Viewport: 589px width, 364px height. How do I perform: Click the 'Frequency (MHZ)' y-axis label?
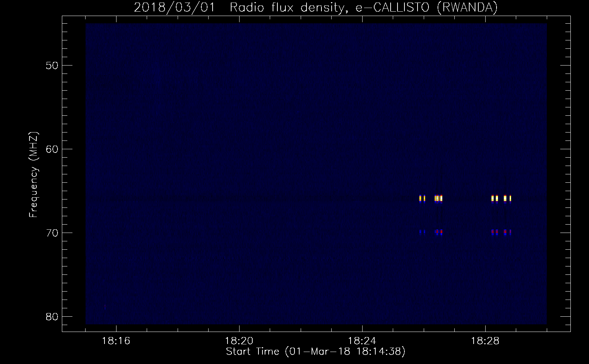(33, 175)
